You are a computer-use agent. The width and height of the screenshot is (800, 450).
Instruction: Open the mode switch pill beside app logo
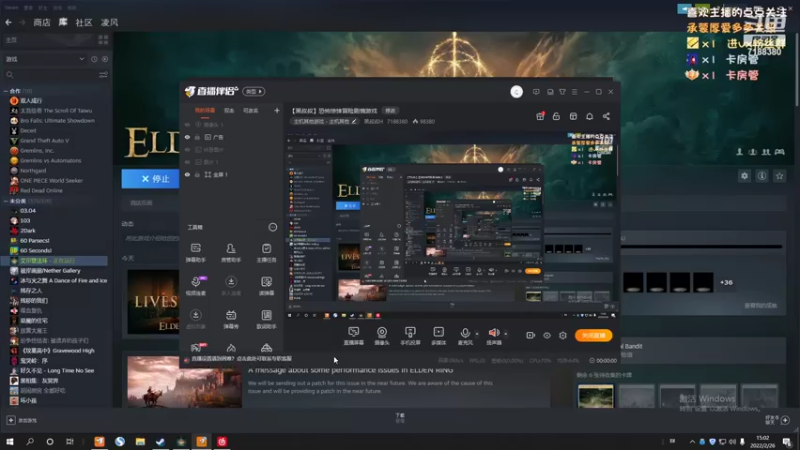coord(254,91)
